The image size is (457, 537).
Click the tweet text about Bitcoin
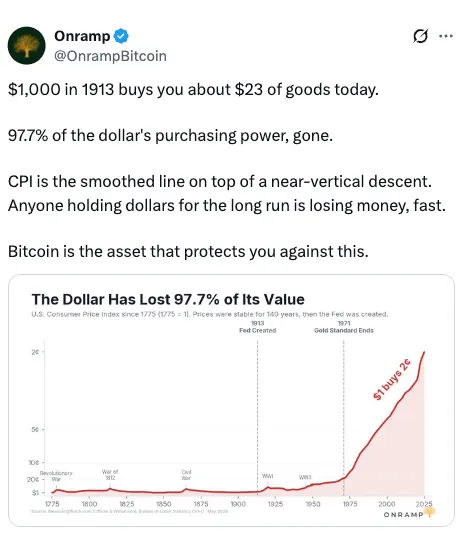pos(188,251)
